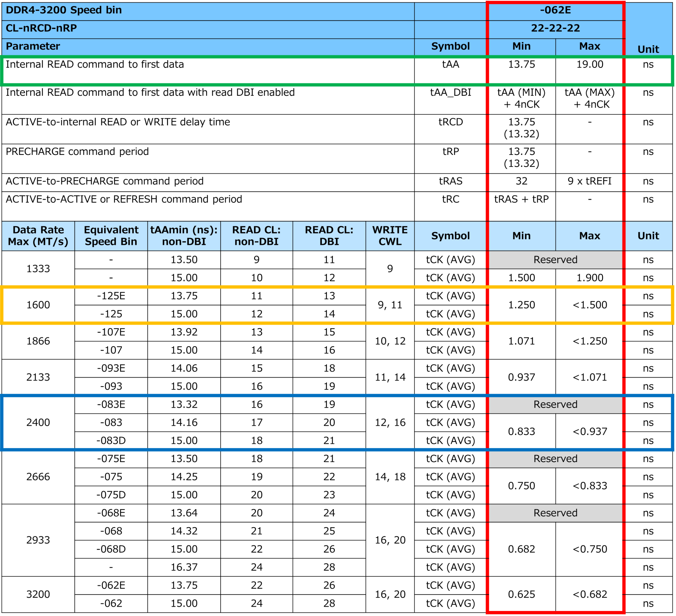The width and height of the screenshot is (676, 616).
Task: Select the 19.00 tAA max value
Action: tap(590, 64)
